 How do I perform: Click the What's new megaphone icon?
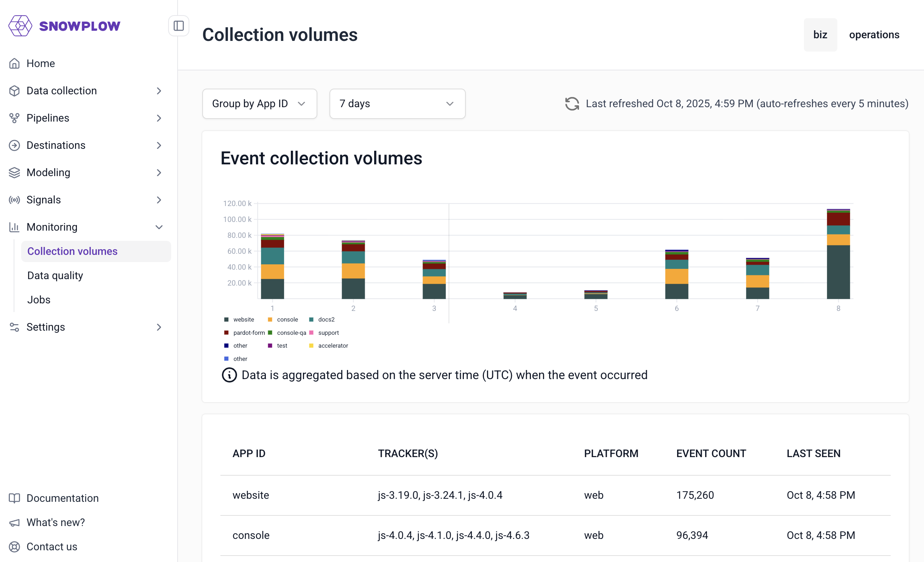click(x=14, y=523)
